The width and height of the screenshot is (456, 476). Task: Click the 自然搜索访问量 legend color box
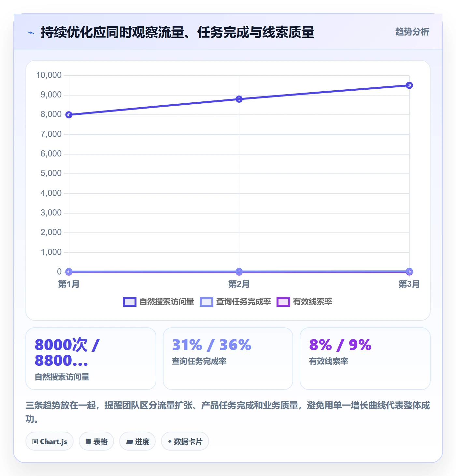click(129, 302)
